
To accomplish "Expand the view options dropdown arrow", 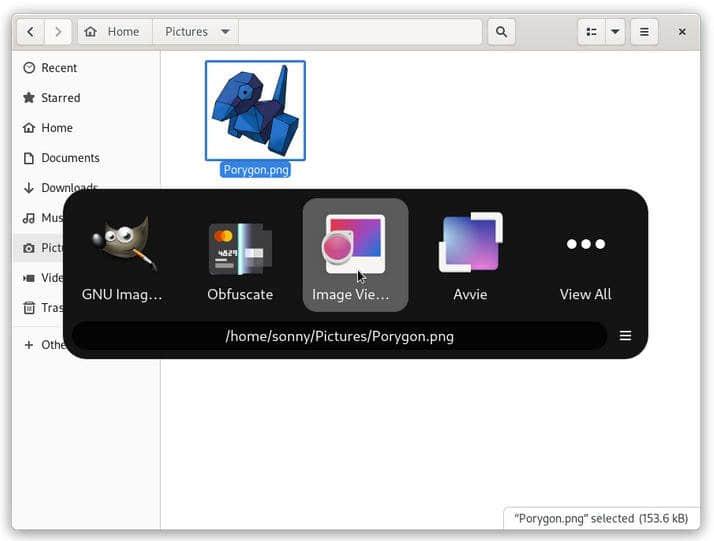I will point(615,32).
